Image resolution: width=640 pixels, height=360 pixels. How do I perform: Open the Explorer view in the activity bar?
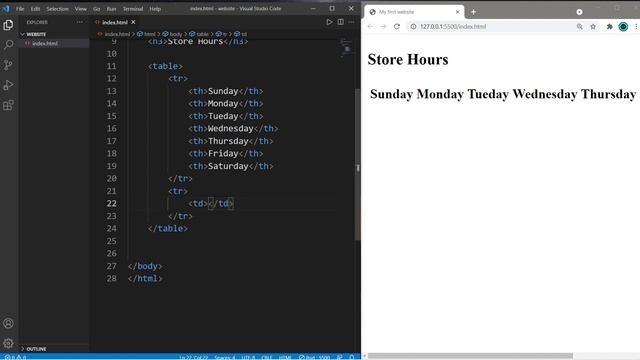[x=8, y=25]
